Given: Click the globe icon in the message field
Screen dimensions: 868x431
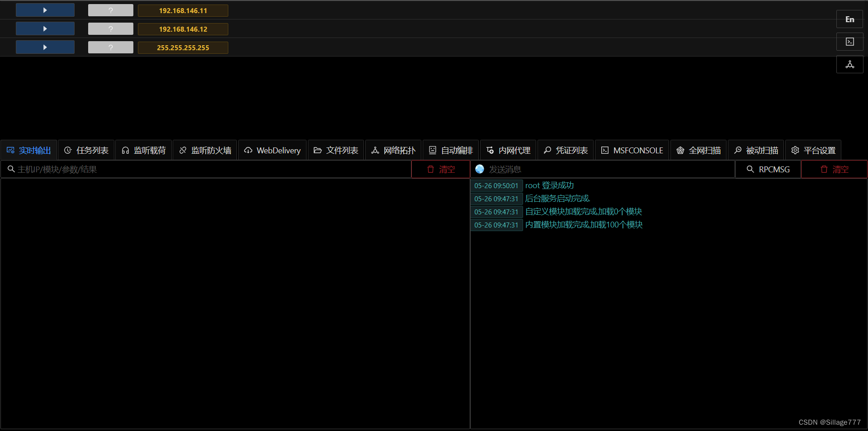Looking at the screenshot, I should (480, 169).
